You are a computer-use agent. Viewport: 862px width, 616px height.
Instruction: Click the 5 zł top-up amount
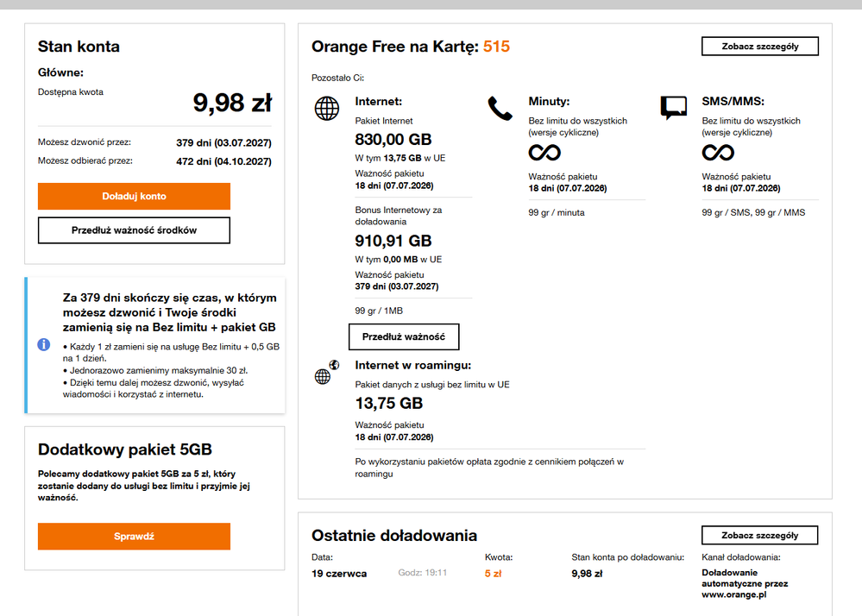click(493, 573)
